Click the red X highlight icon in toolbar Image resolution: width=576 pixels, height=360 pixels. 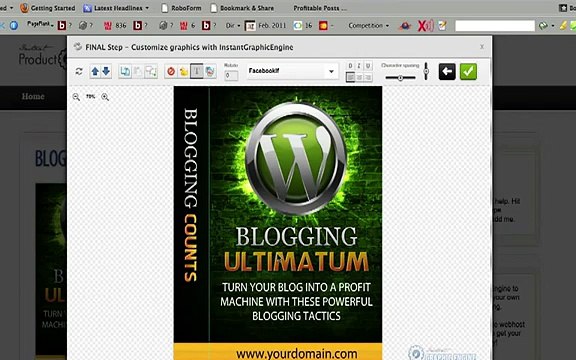tap(425, 25)
